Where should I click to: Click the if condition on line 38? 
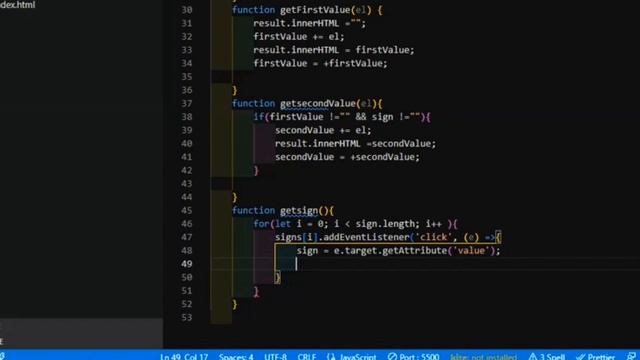pyautogui.click(x=342, y=117)
